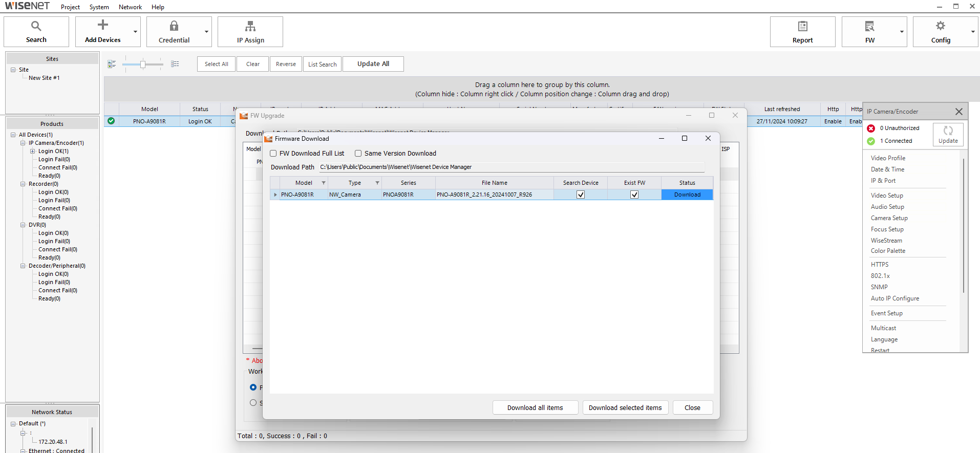This screenshot has height=453, width=980.
Task: Collapse the Recorder(0) tree node
Action: [23, 184]
